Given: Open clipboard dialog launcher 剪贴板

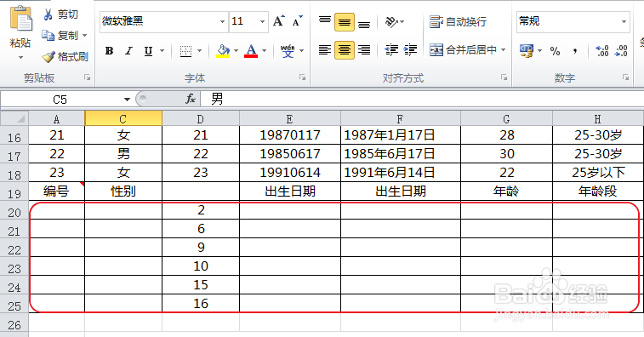Looking at the screenshot, I should 87,77.
